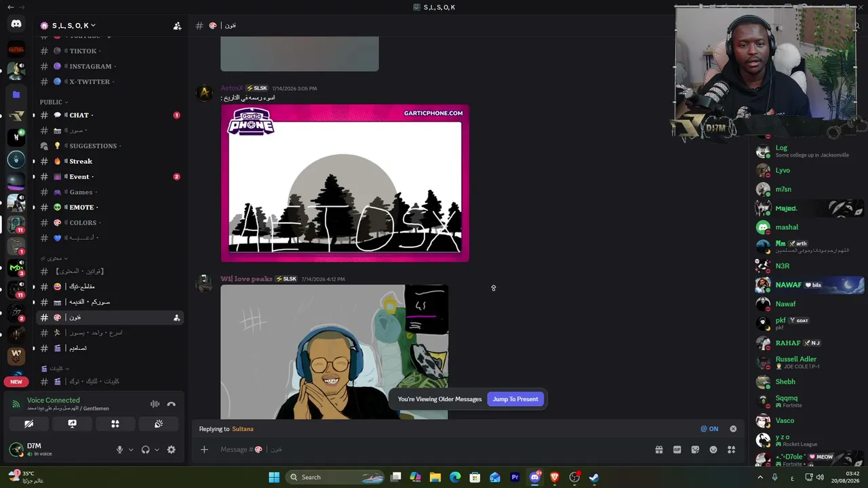This screenshot has height=488, width=868.
Task: Click the Windows Start button
Action: point(274,477)
